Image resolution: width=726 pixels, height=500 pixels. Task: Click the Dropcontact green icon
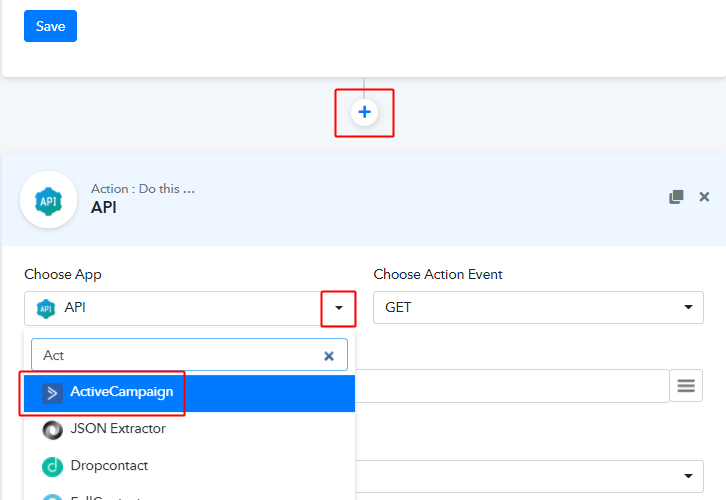tap(52, 467)
